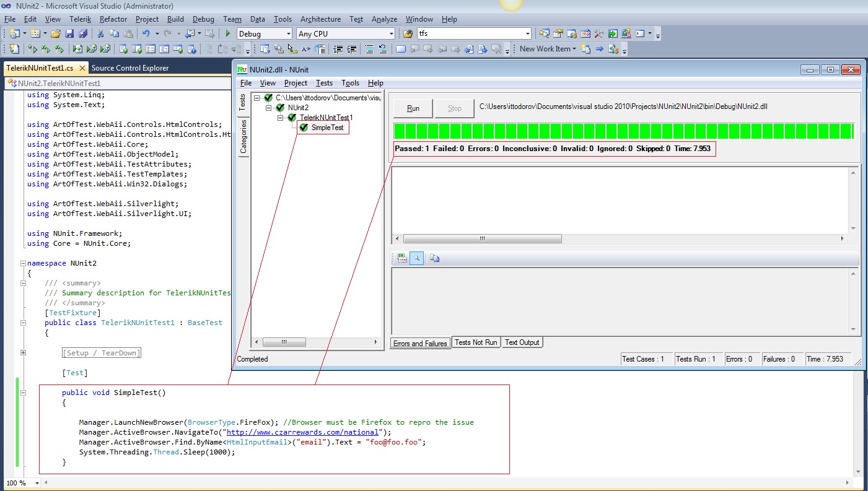Click the Open File folder icon
The height and width of the screenshot is (491, 868).
pos(56,34)
